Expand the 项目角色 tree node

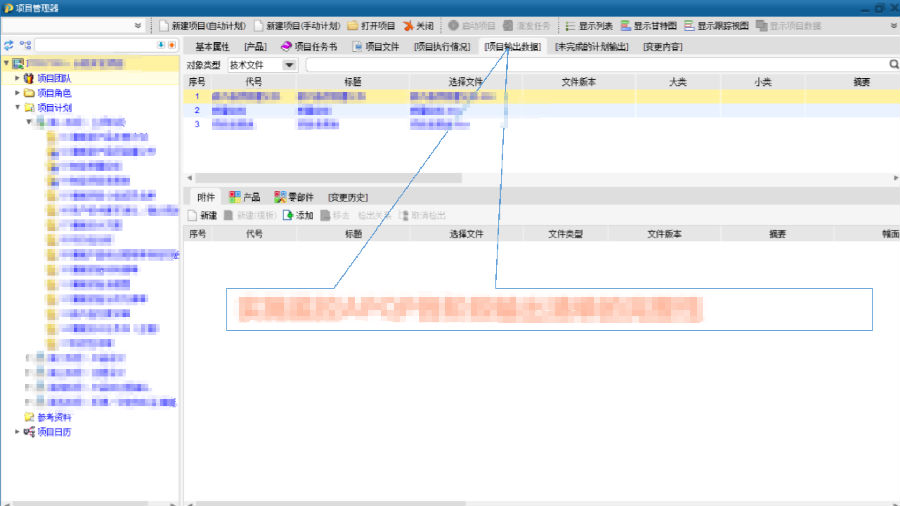click(17, 92)
